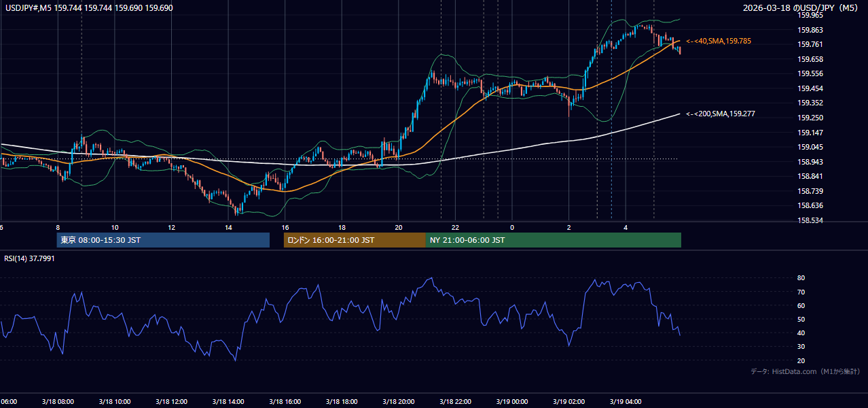Click price axis value 159.863
Screen dimensions: 868x408
point(810,30)
